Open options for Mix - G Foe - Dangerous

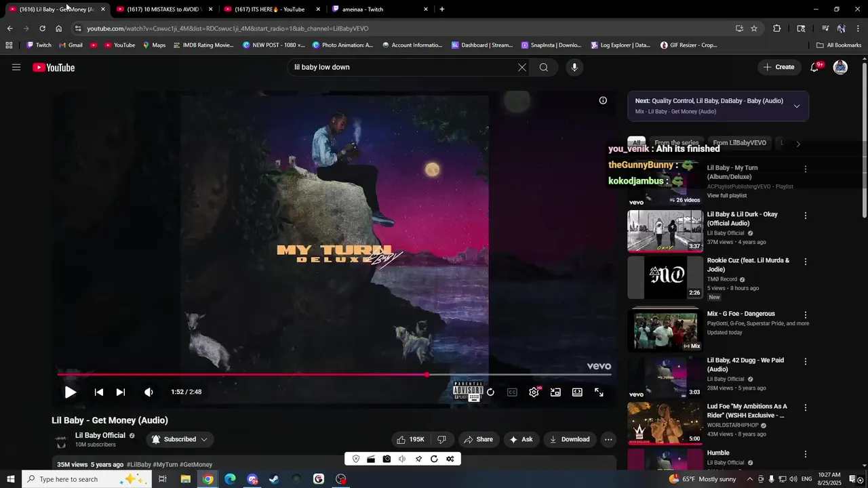click(806, 315)
